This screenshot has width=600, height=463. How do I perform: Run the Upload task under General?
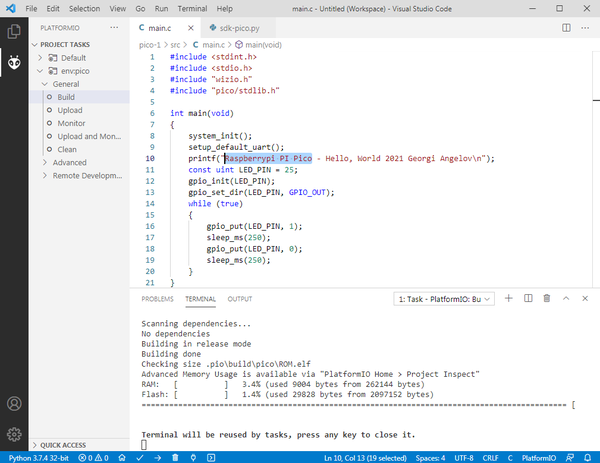tap(70, 110)
